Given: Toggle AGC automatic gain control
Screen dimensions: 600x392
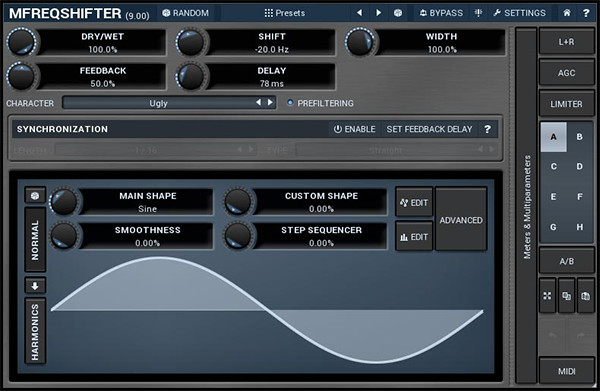Looking at the screenshot, I should point(567,73).
